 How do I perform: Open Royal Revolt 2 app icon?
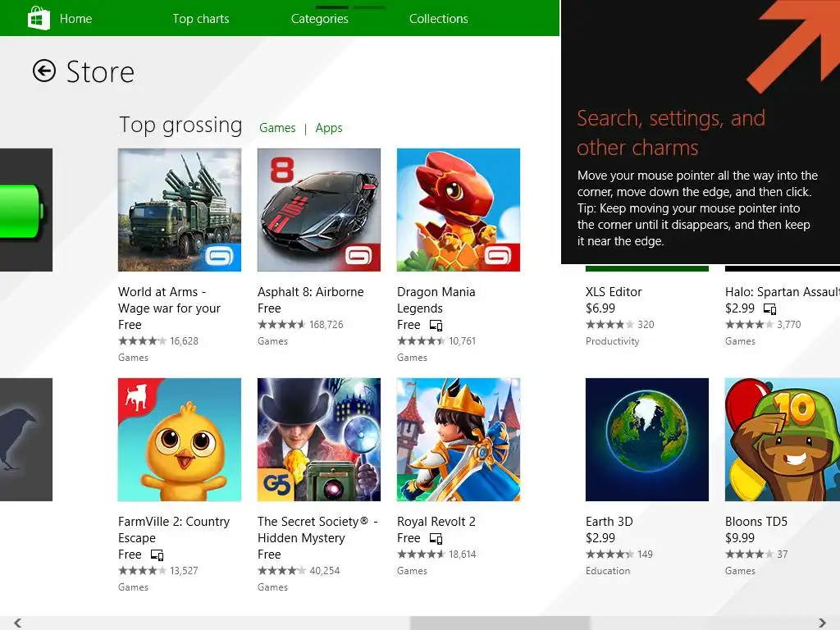[x=458, y=440]
